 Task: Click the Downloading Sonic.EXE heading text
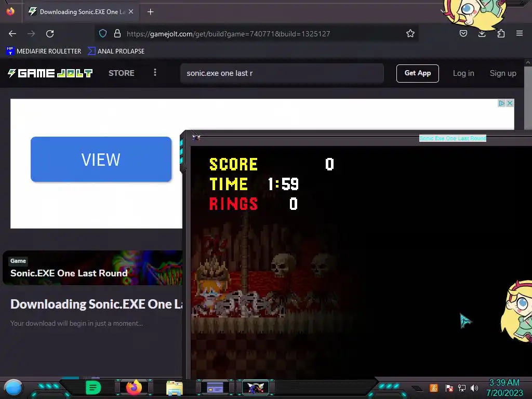coord(96,304)
